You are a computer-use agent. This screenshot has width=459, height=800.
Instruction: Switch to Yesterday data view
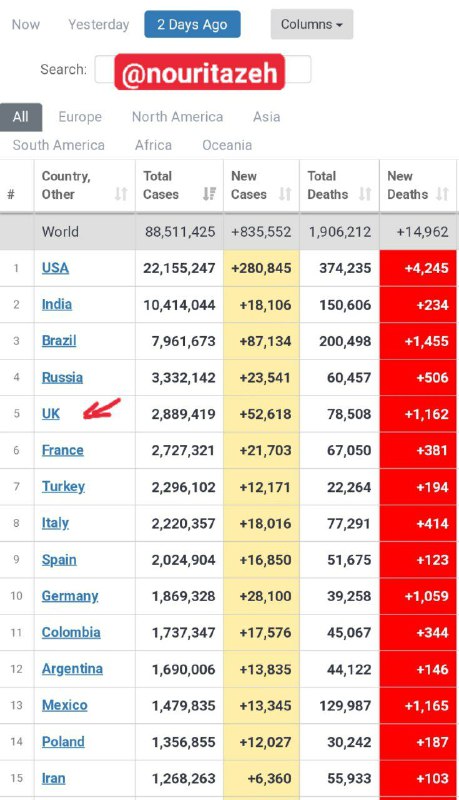click(99, 24)
